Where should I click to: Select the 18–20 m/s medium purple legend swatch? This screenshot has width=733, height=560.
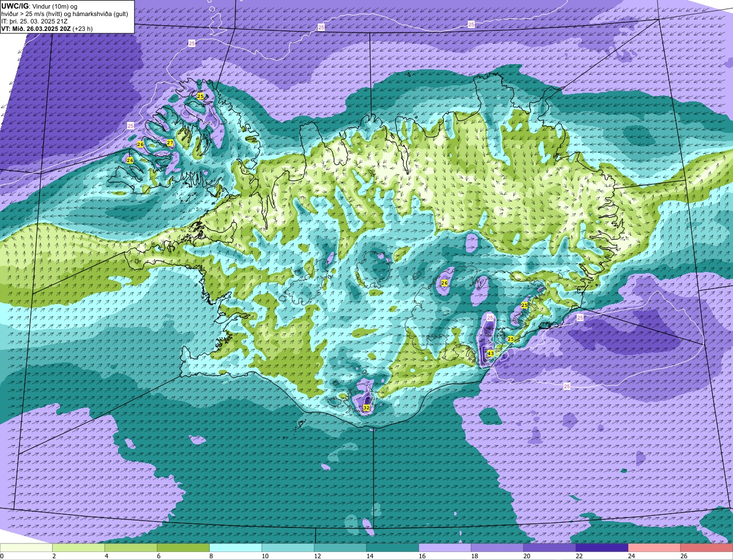point(498,547)
